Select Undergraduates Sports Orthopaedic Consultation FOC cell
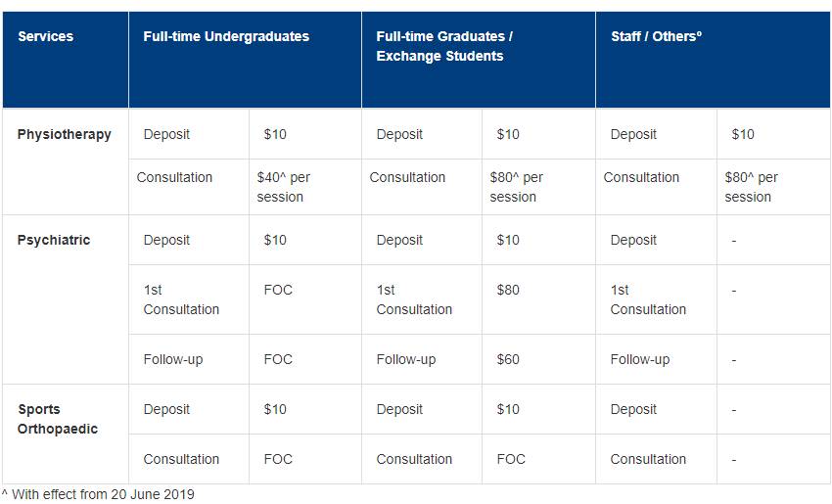 pos(278,459)
